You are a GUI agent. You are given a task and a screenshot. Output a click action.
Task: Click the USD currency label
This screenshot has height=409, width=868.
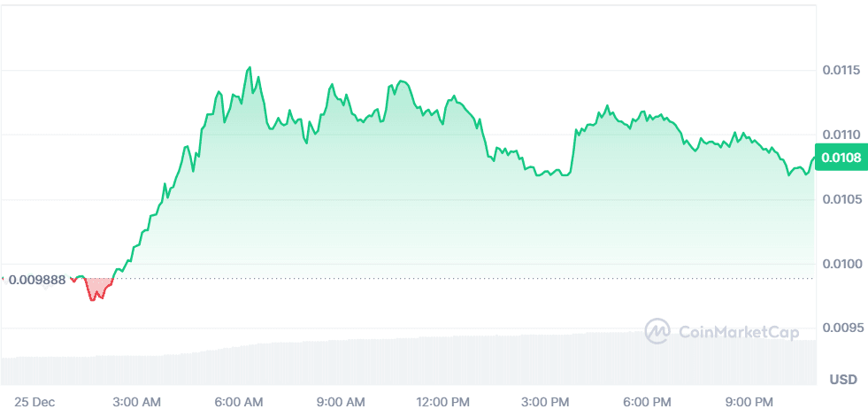point(842,380)
